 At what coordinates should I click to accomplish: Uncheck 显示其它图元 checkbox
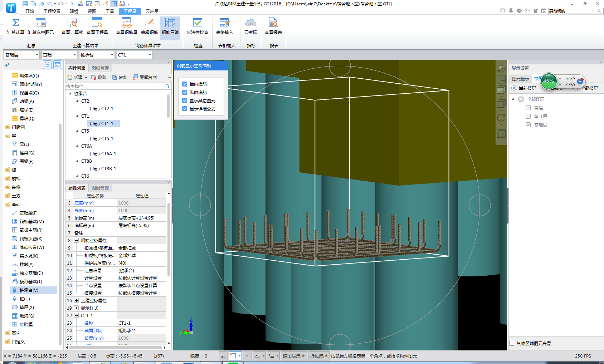tap(185, 100)
